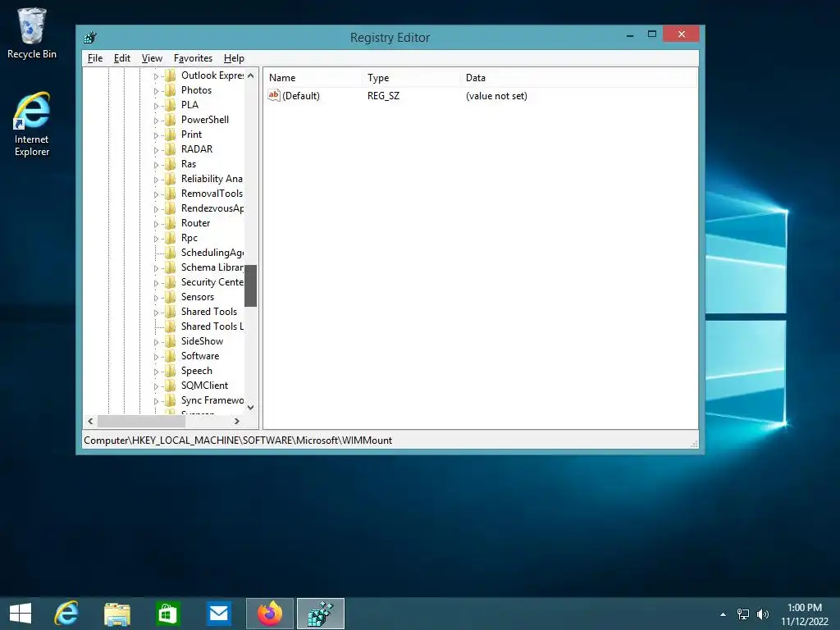This screenshot has height=630, width=840.
Task: Launch Internet Explorer from the taskbar
Action: (66, 614)
